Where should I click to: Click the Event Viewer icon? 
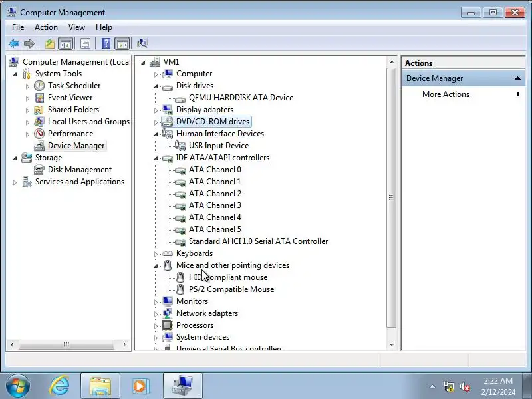tap(39, 98)
